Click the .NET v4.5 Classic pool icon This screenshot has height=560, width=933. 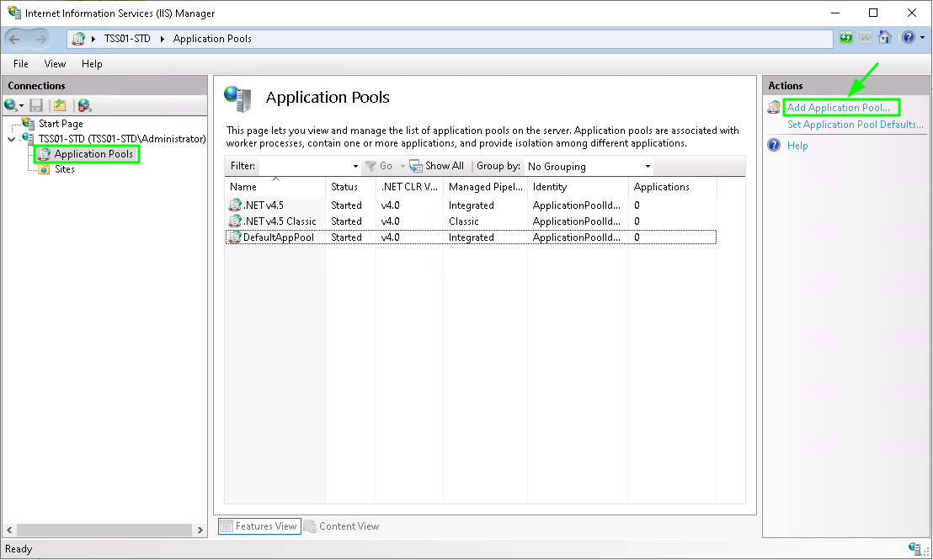235,221
